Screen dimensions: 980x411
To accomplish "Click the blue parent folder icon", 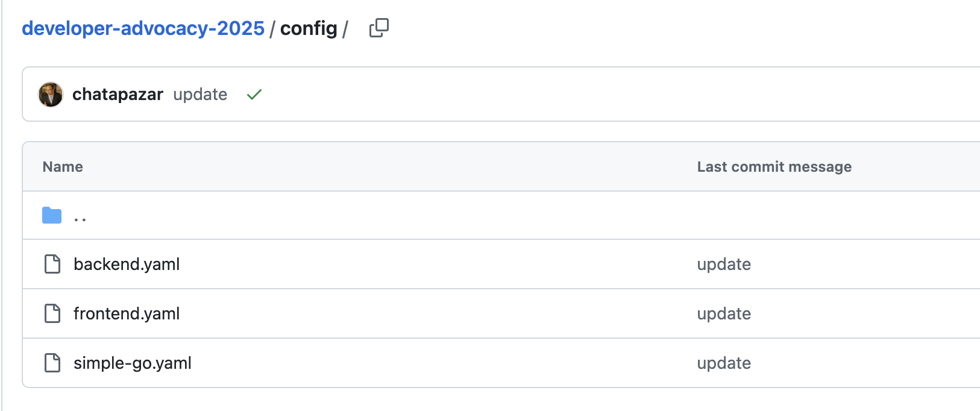I will 52,215.
